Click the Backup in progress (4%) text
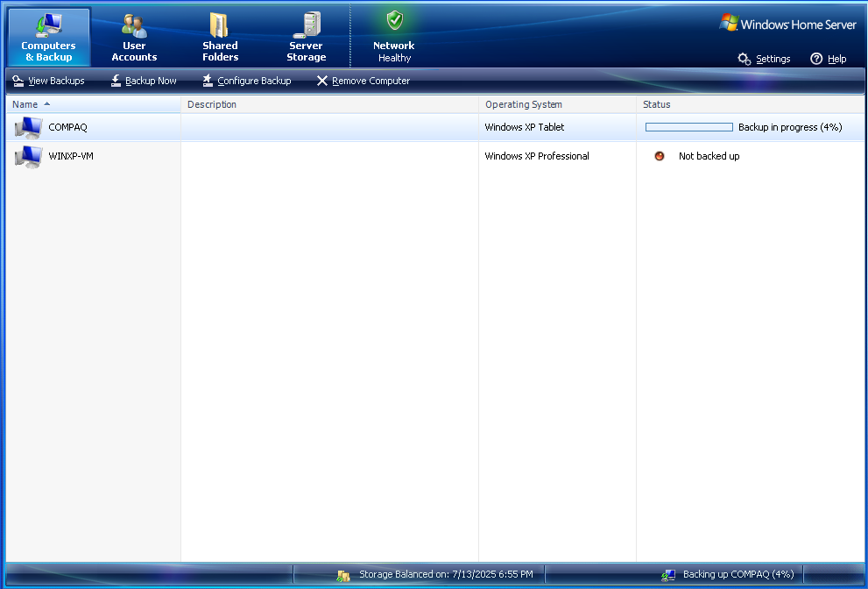 click(790, 127)
